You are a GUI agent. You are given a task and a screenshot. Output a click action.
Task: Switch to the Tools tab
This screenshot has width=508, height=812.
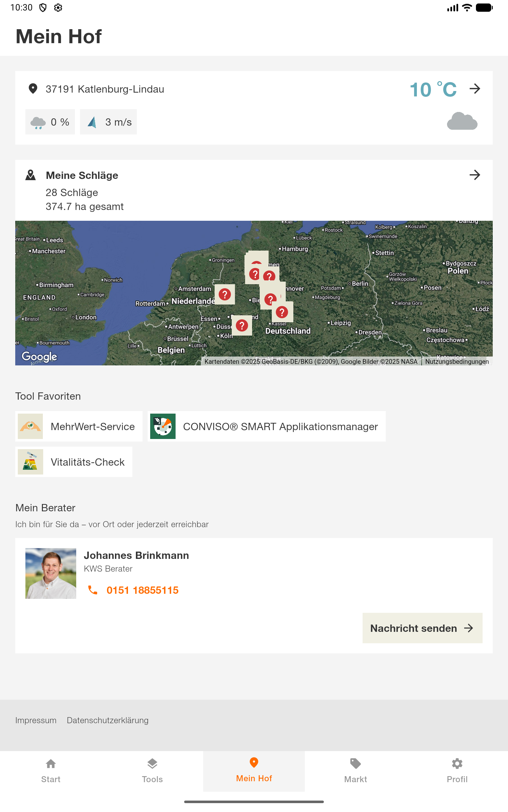(x=152, y=771)
